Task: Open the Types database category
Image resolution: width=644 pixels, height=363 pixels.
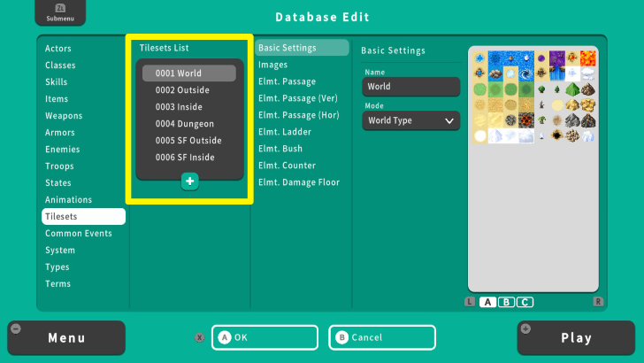Action: point(57,267)
